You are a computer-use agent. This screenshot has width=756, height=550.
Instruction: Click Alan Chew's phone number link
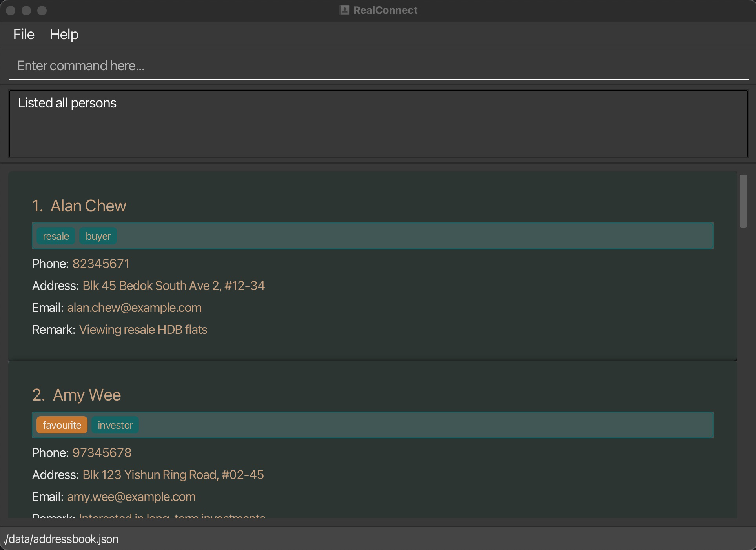click(x=100, y=264)
